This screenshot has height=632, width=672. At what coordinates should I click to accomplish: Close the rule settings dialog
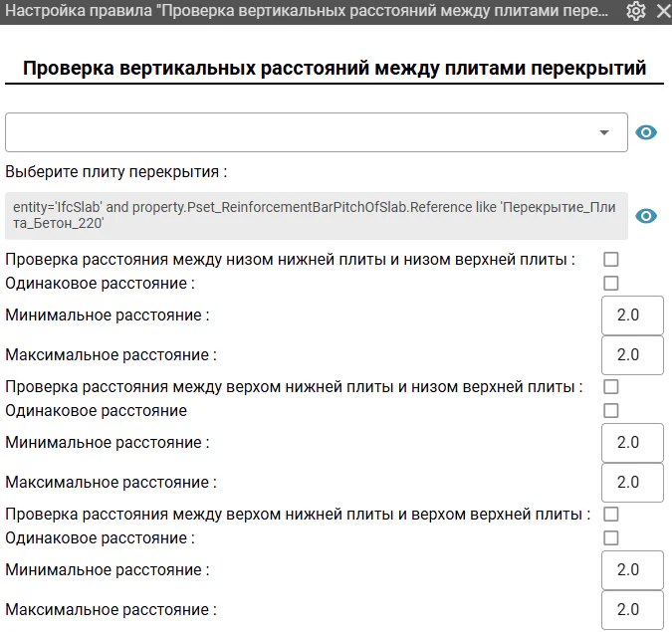pyautogui.click(x=664, y=11)
